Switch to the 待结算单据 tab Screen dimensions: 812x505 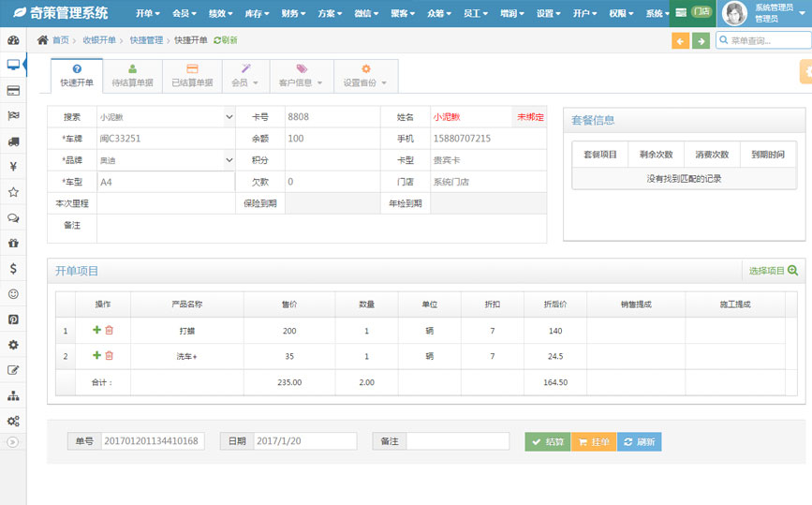(132, 76)
